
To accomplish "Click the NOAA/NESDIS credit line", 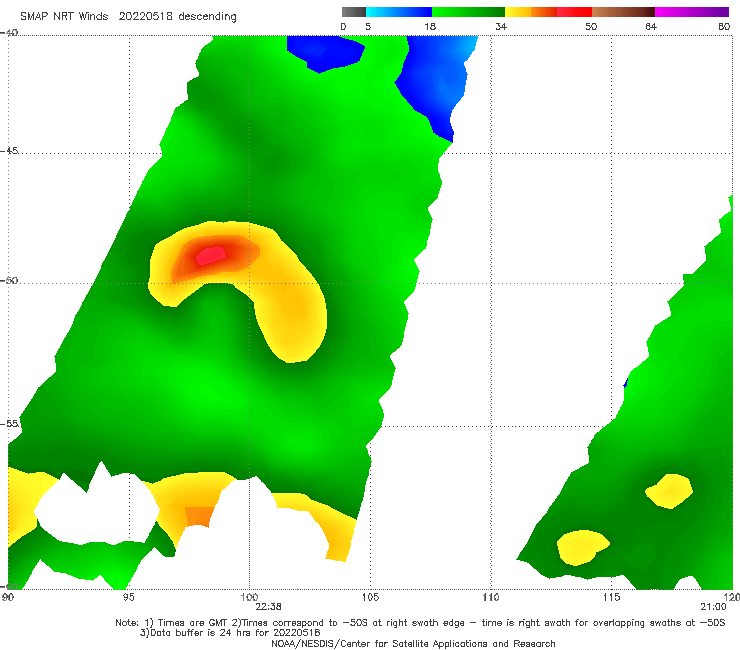I will tap(413, 644).
